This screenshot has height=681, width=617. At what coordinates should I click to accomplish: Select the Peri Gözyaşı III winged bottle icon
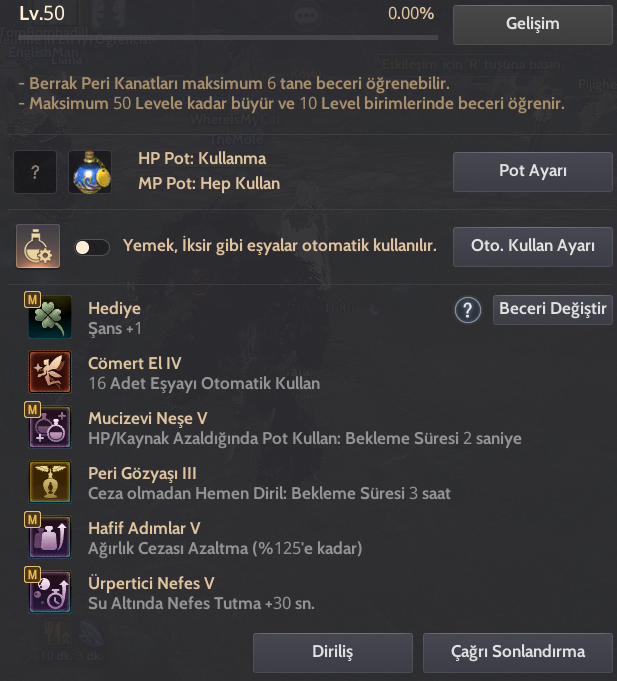click(x=50, y=482)
